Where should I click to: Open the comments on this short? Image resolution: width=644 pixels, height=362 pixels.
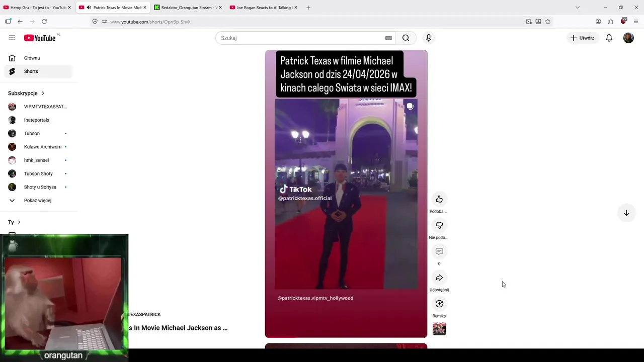point(439,251)
